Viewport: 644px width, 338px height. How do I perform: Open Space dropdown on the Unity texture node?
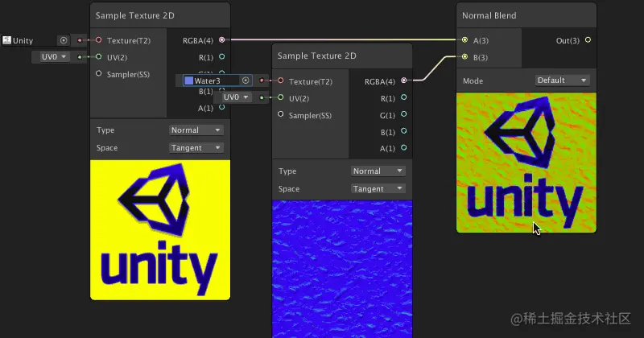click(x=196, y=147)
